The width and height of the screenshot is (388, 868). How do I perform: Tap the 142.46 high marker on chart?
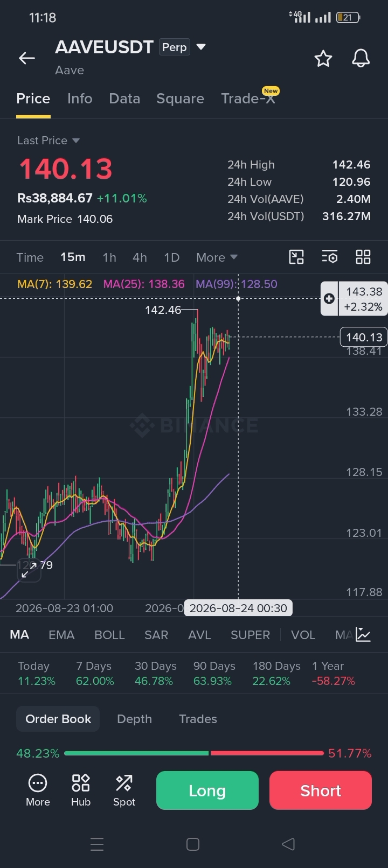[x=163, y=310]
